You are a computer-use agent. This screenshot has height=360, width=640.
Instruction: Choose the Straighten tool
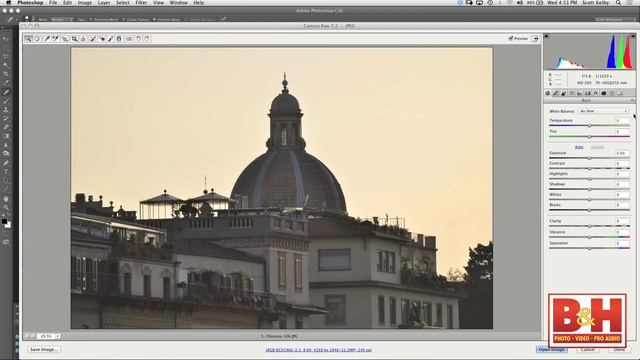pos(83,39)
